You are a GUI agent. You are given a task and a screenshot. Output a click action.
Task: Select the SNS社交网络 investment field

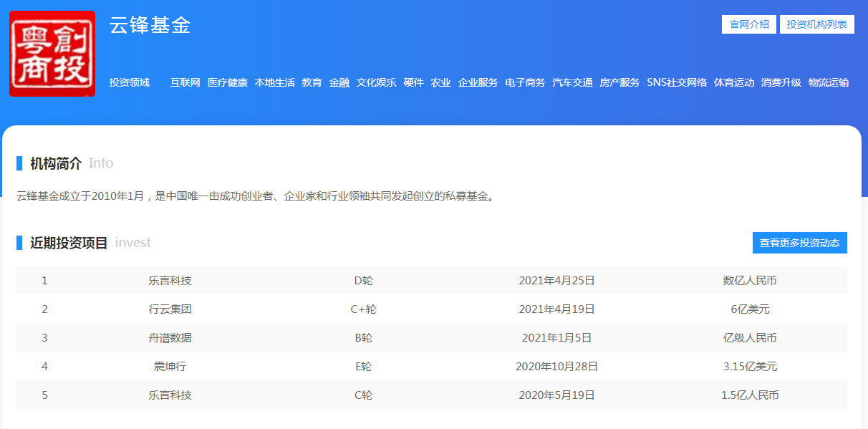tap(677, 82)
